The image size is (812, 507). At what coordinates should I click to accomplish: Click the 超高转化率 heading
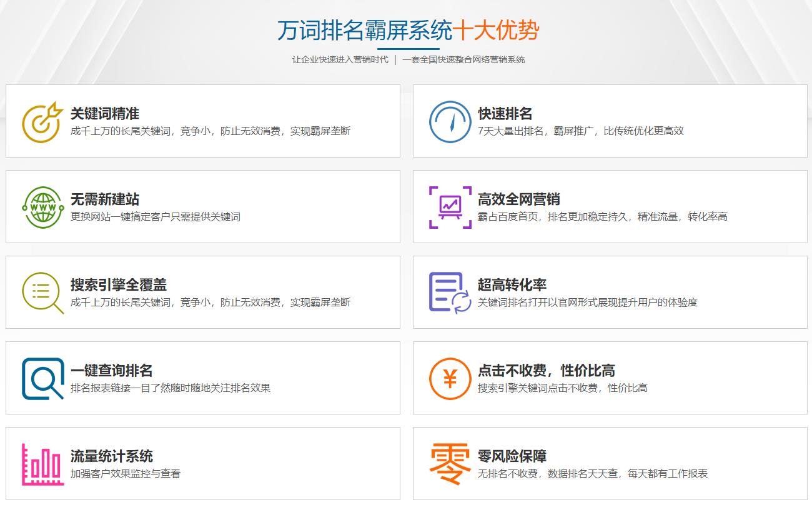click(x=512, y=285)
